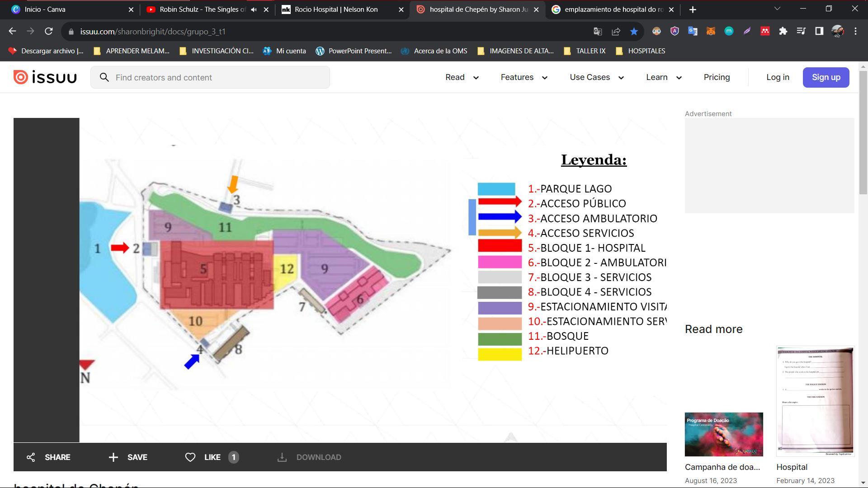Like the document with the heart icon

190,457
